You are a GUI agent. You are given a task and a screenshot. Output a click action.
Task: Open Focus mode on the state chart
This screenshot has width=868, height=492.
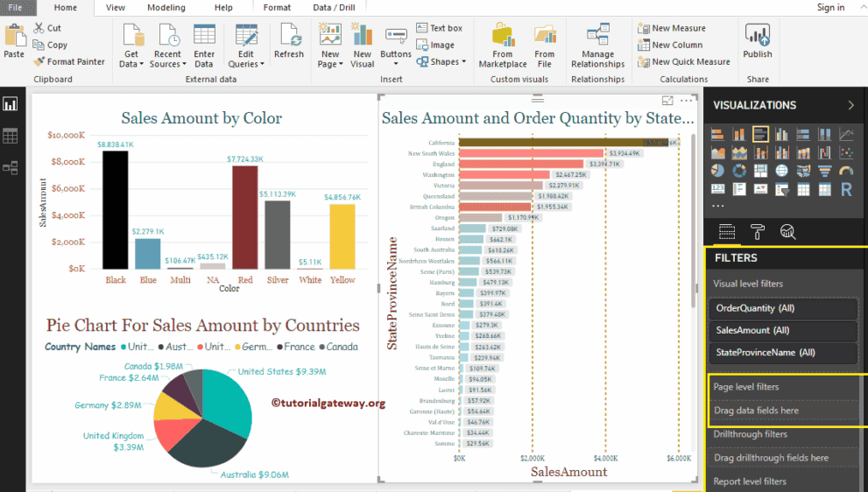668,101
